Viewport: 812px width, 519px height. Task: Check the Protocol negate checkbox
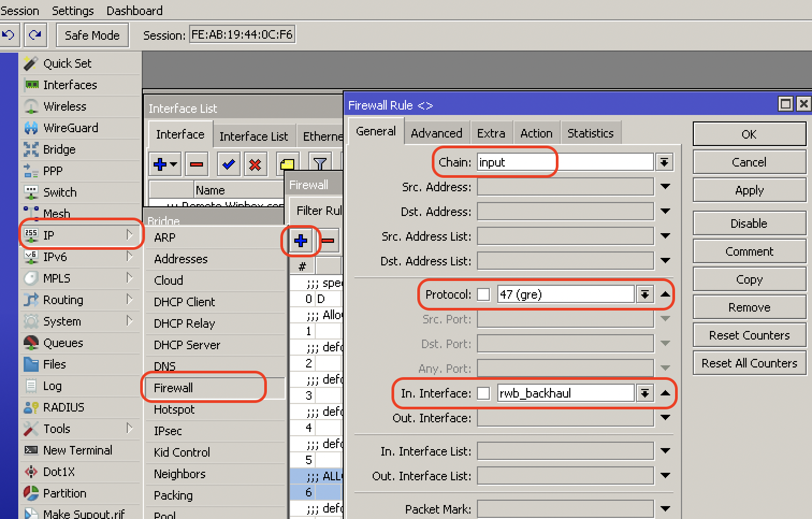pos(483,294)
